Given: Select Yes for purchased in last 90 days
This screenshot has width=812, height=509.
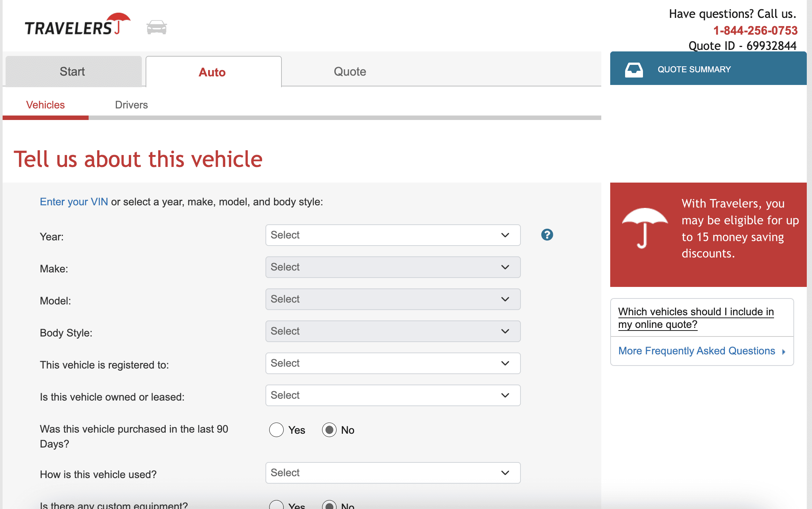Looking at the screenshot, I should (x=276, y=430).
